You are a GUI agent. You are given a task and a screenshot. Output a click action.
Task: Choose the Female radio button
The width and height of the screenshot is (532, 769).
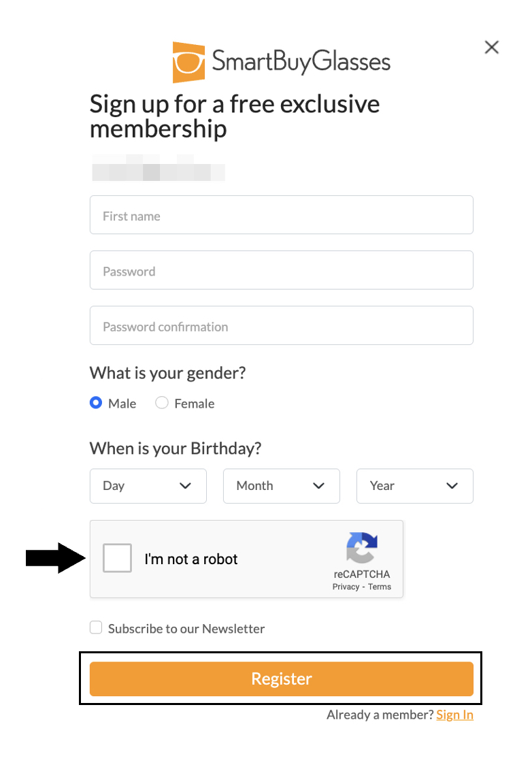click(162, 403)
